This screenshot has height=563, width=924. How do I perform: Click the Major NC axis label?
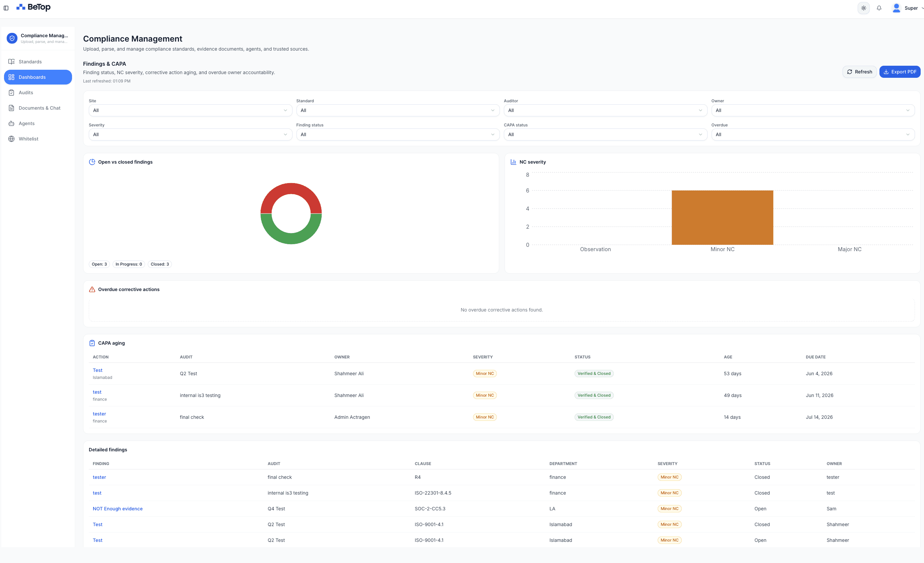click(849, 249)
